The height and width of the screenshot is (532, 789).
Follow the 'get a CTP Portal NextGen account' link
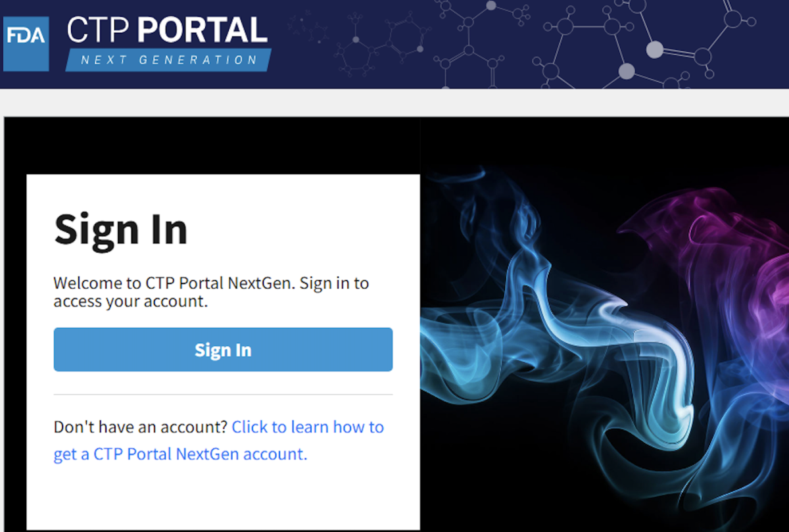coord(180,454)
